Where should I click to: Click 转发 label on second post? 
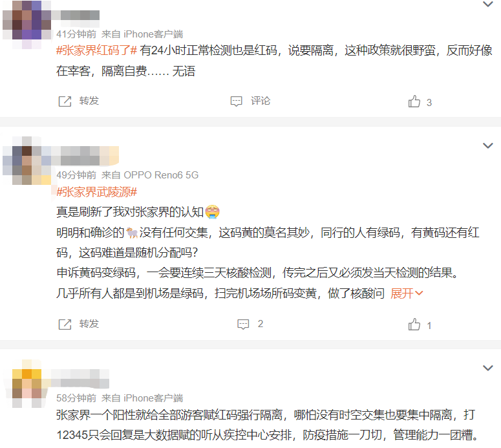[89, 324]
